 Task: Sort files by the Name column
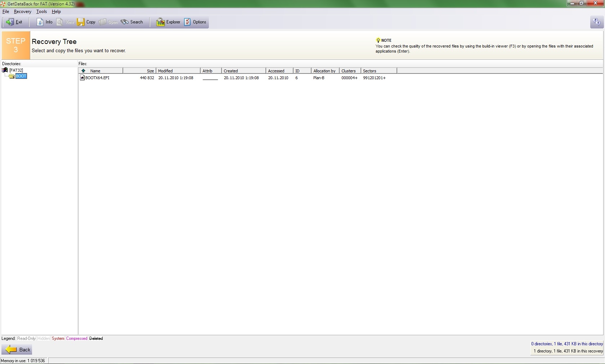click(x=101, y=71)
